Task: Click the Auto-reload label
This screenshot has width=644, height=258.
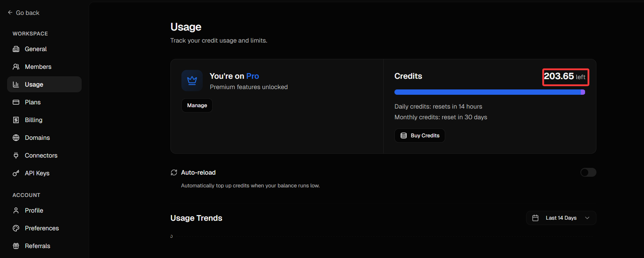Action: tap(198, 172)
